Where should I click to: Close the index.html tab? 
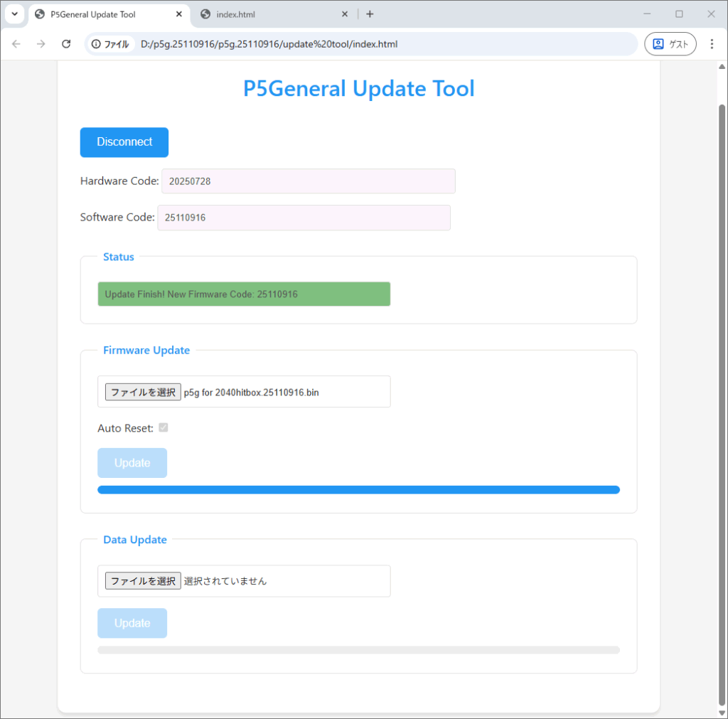click(x=345, y=14)
